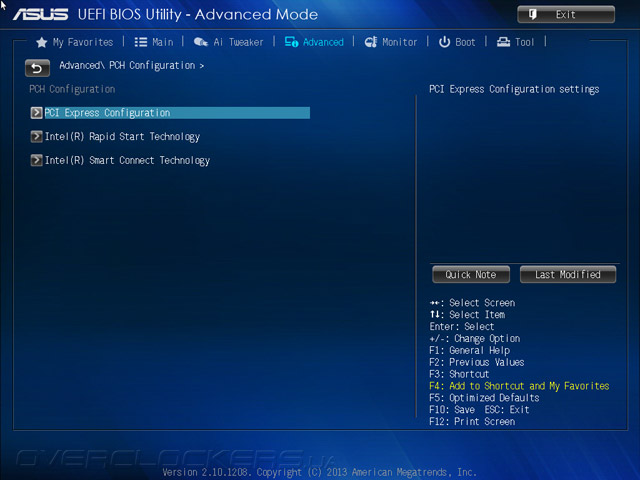Click the 'Select Item' hint line

pyautogui.click(x=467, y=315)
